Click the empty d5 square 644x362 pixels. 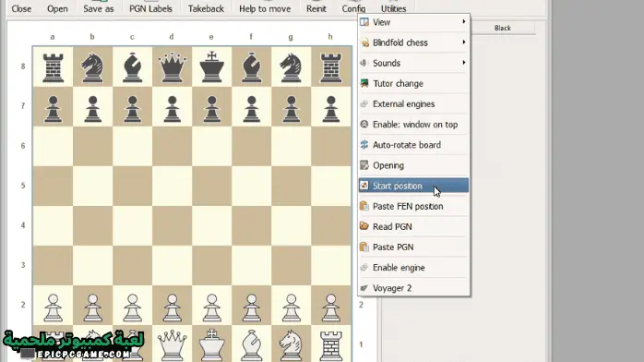(172, 186)
